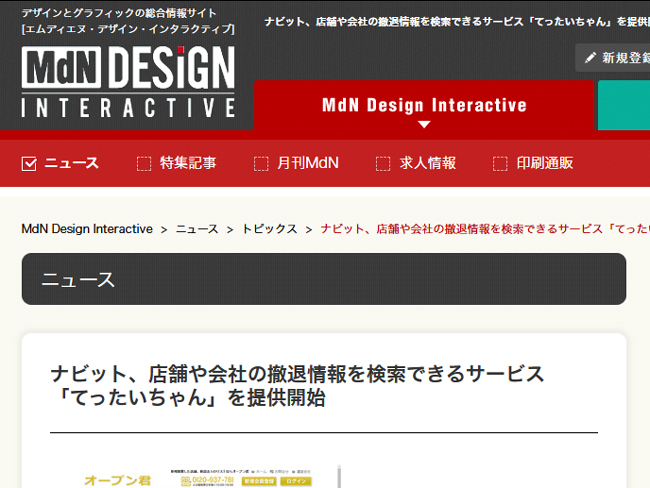This screenshot has height=488, width=650.
Task: Open the 新規登録 registration button
Action: point(613,58)
